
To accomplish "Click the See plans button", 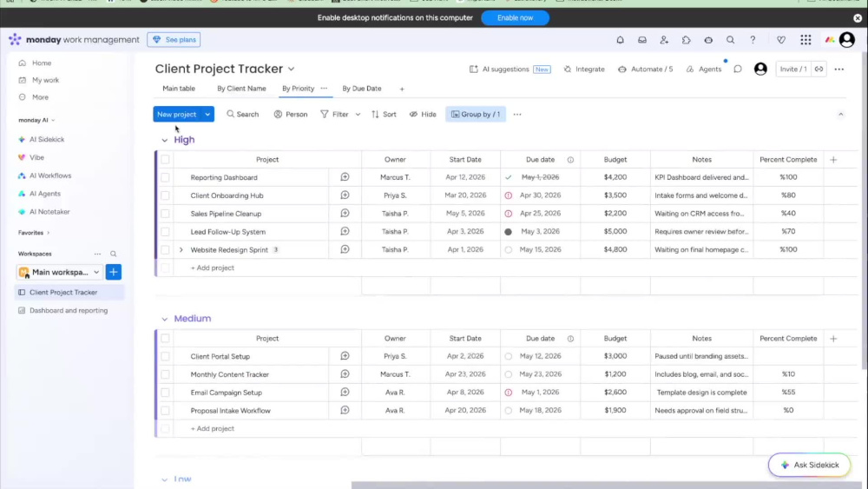I will [x=174, y=40].
